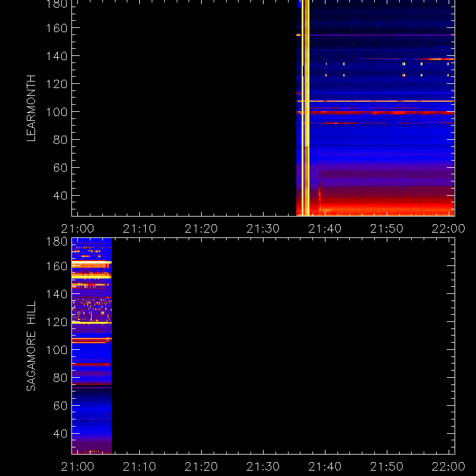This screenshot has width=476, height=476.
Task: Click the 21:20 time label under SAGAMORE HILL plot
Action: [x=201, y=466]
